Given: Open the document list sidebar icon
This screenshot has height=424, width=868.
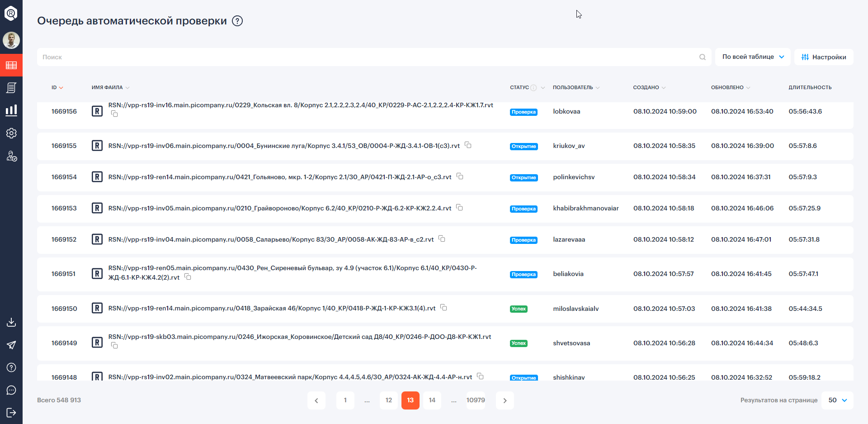Looking at the screenshot, I should (11, 88).
